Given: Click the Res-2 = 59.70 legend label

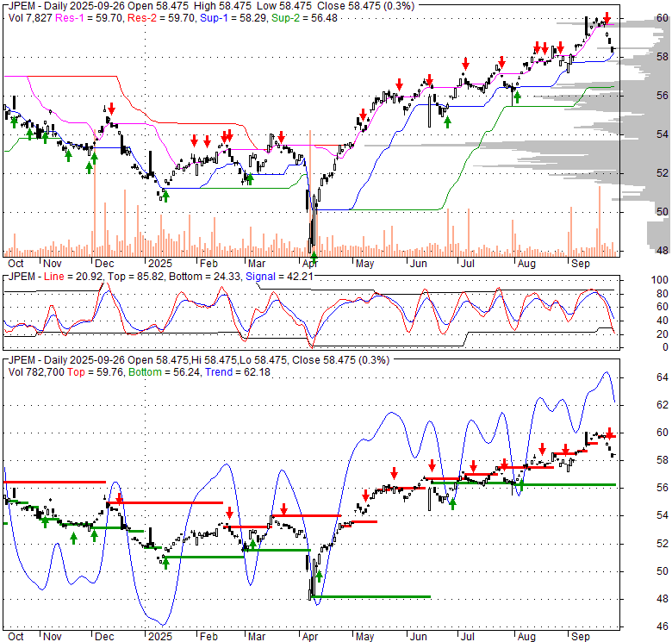Looking at the screenshot, I should click(x=161, y=18).
